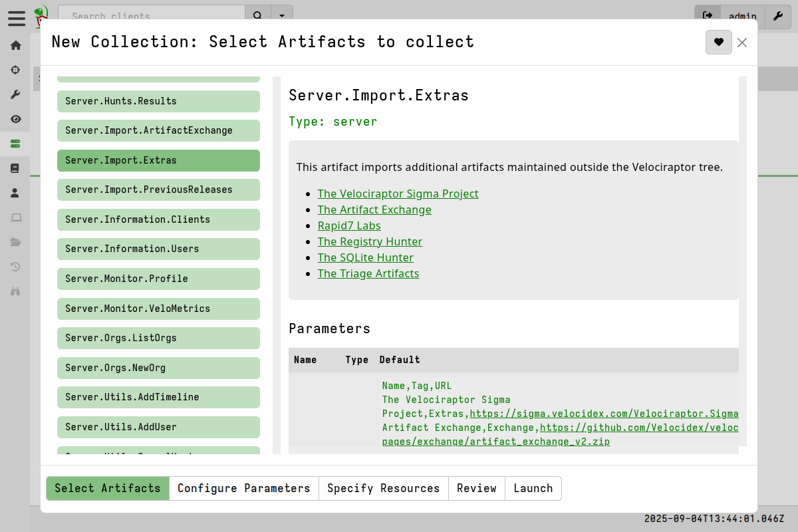This screenshot has height=532, width=798.
Task: Open Hunt Manager crosshair icon
Action: (x=16, y=70)
